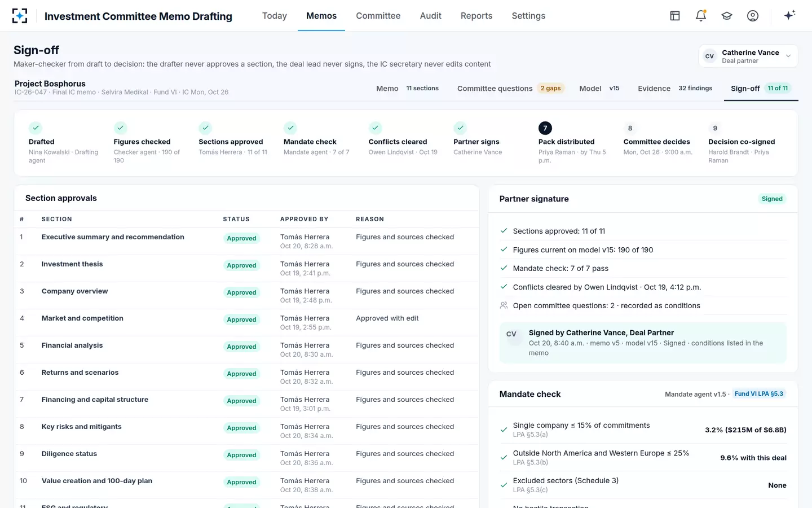Select step 9 Decision co-signed circle
This screenshot has width=812, height=508.
pos(715,128)
